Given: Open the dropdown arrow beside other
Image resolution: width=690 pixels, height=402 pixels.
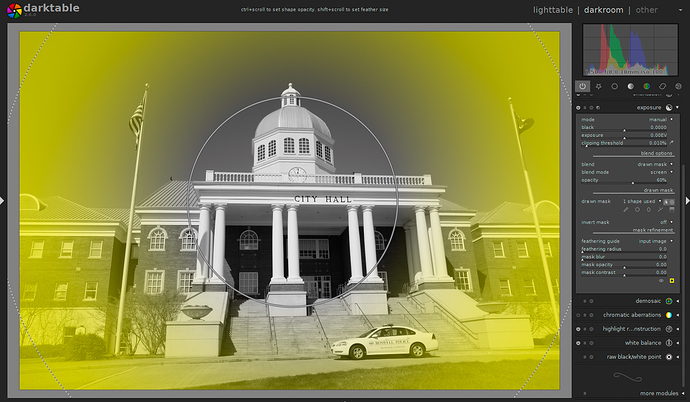Looking at the screenshot, I should (680, 10).
